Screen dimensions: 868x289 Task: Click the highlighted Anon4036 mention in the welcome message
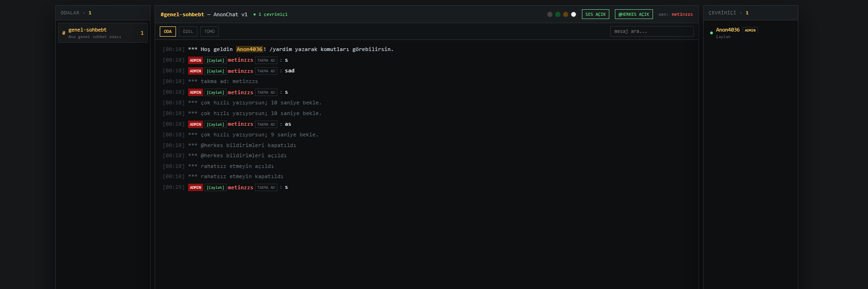coord(249,49)
